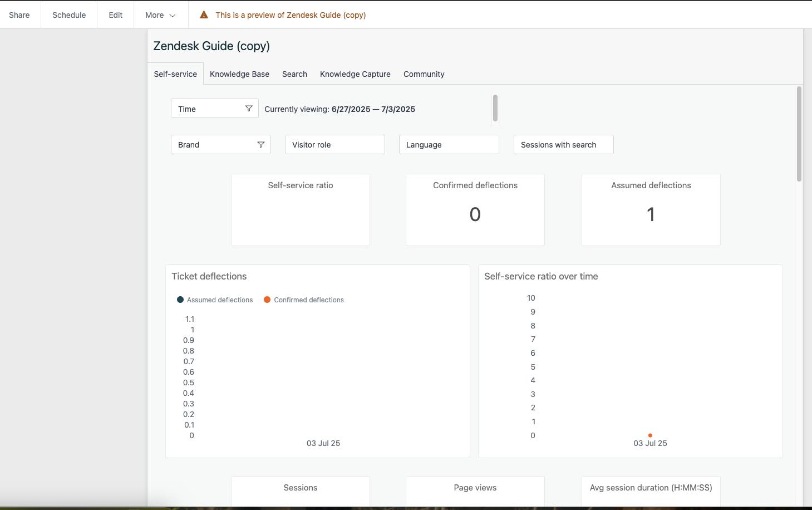Click the warning triangle preview icon
Screen dimensions: 812x510
204,15
